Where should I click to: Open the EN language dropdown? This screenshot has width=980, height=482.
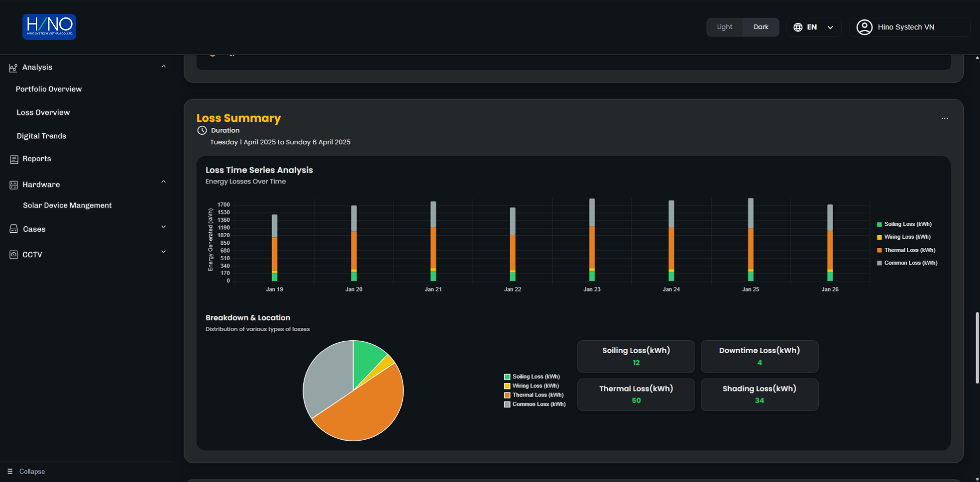coord(830,28)
